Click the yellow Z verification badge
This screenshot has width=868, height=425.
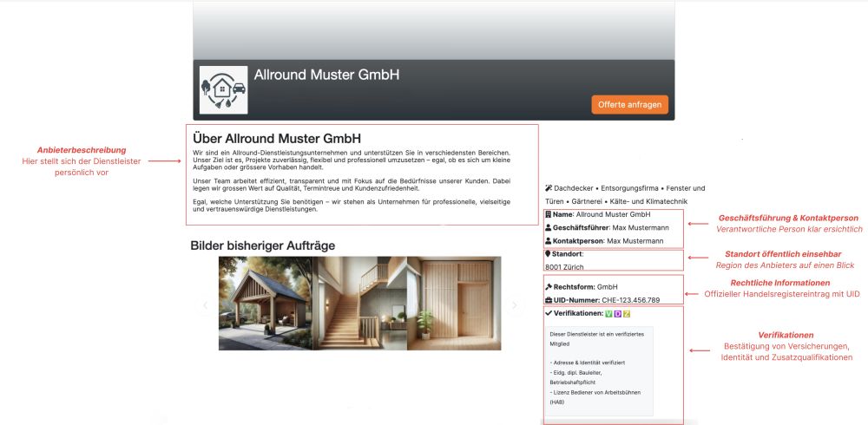click(x=627, y=314)
